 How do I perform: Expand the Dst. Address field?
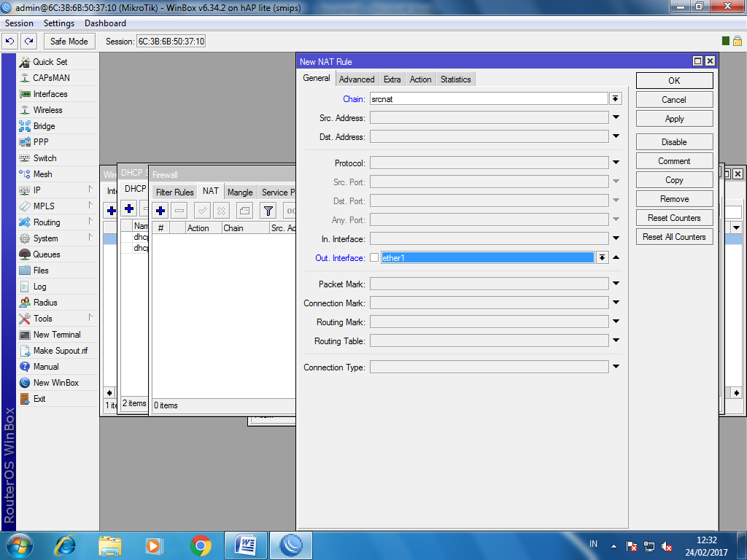[616, 136]
